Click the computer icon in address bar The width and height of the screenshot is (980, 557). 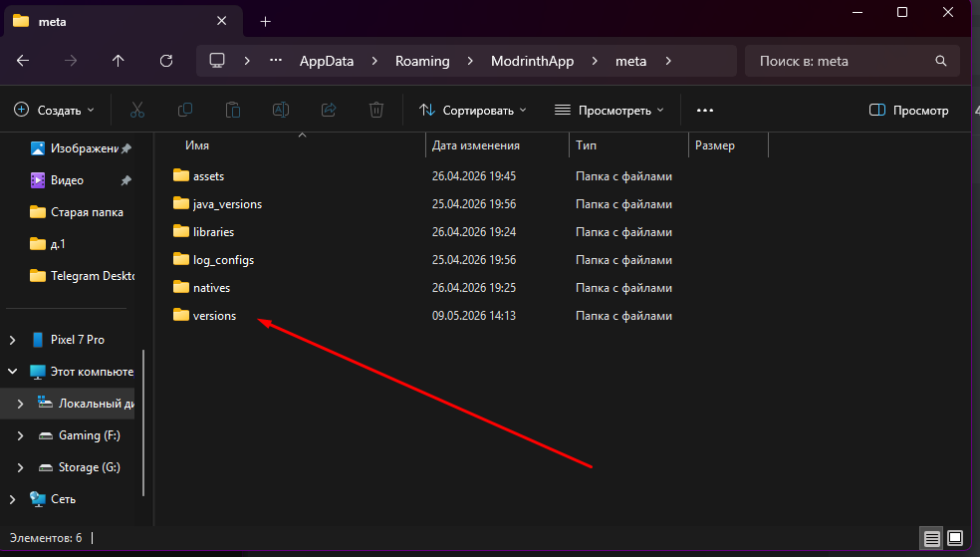(217, 61)
